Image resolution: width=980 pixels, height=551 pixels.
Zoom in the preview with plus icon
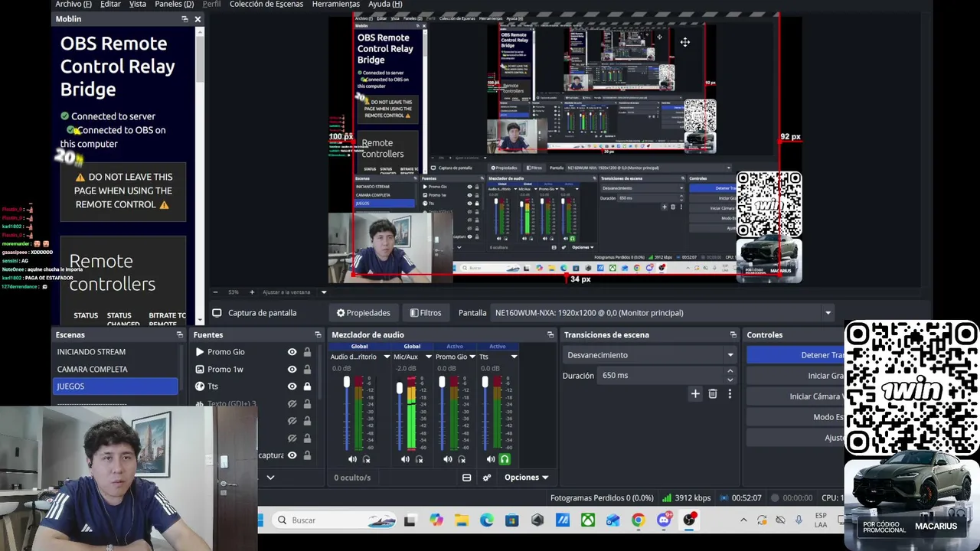tap(252, 292)
